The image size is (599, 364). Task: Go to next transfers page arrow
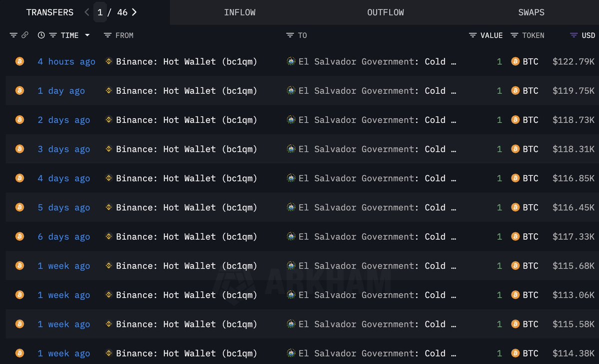click(x=134, y=12)
